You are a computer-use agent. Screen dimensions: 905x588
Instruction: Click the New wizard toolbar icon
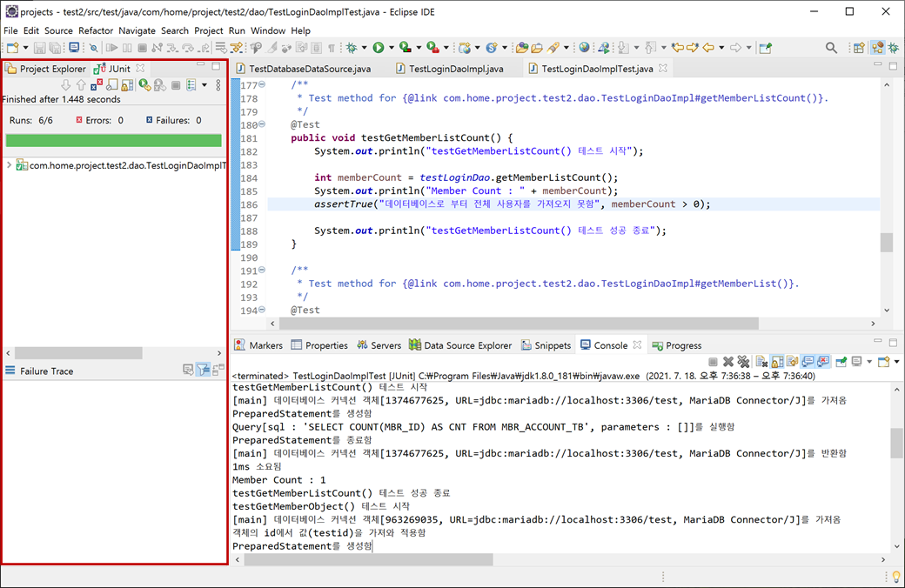[13, 48]
